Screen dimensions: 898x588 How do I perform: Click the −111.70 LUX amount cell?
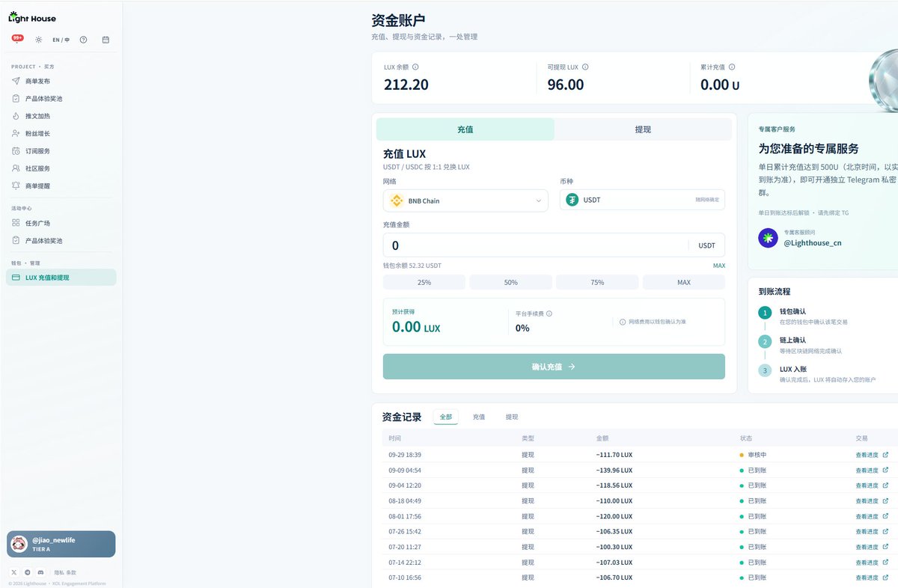tap(614, 455)
